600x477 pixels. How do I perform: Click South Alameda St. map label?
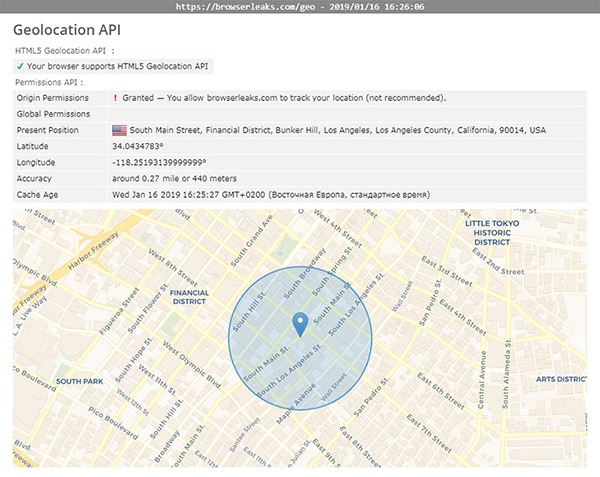[x=506, y=374]
